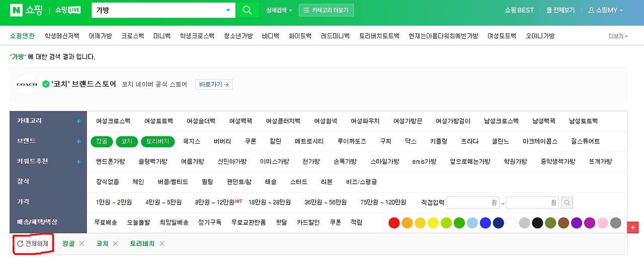This screenshot has height=270, width=644.
Task: Select the navy color swatch
Action: (499, 223)
